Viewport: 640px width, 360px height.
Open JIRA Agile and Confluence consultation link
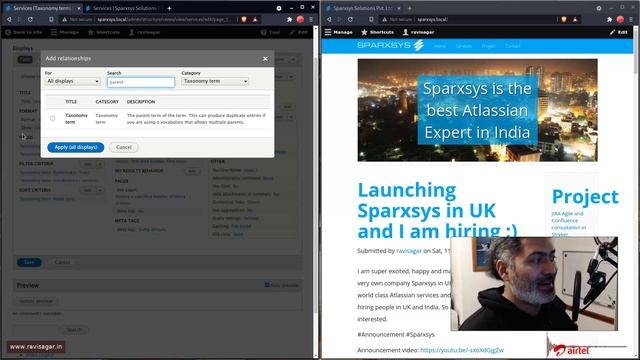tap(569, 224)
